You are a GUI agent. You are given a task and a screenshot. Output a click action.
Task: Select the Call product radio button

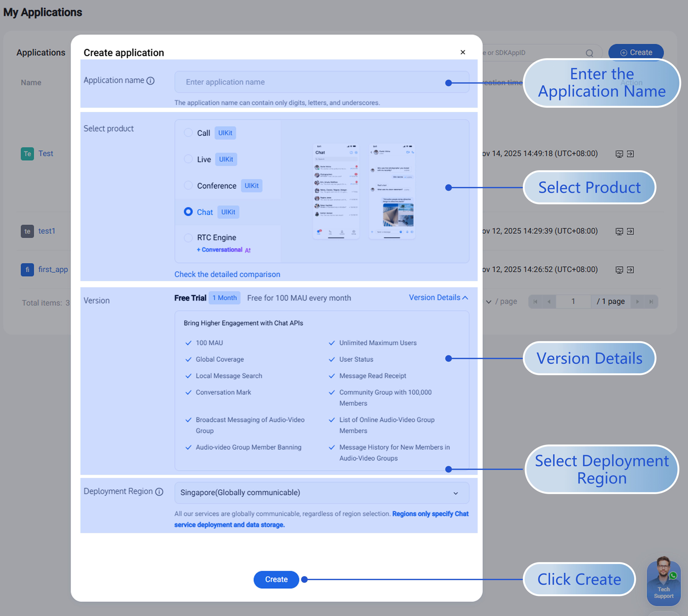click(x=188, y=132)
